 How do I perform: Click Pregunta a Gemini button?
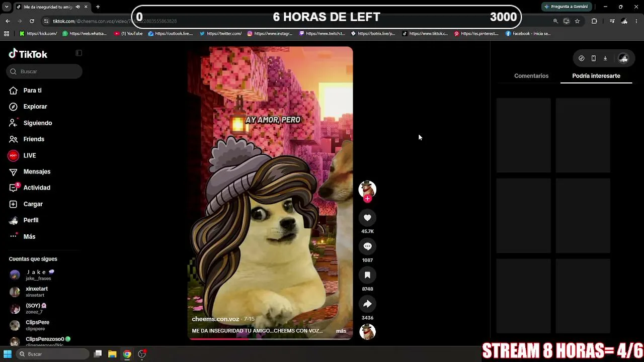566,7
